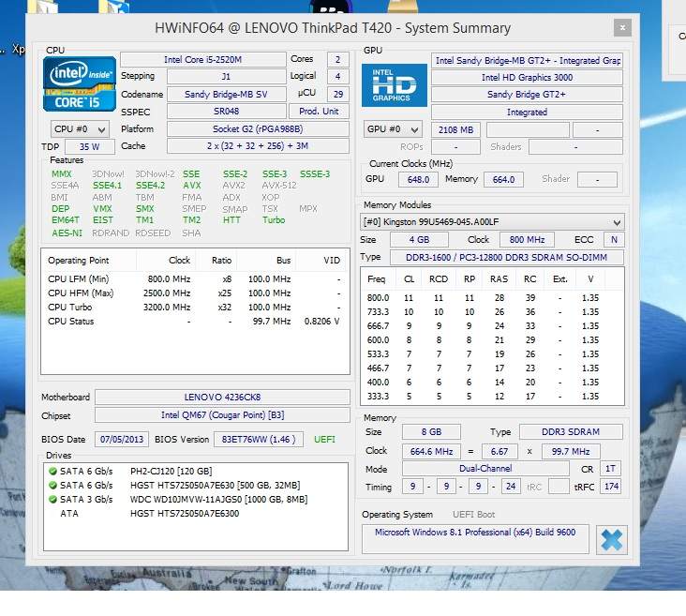686x616 pixels.
Task: Click the blue X close button near Operating System
Action: pos(612,540)
